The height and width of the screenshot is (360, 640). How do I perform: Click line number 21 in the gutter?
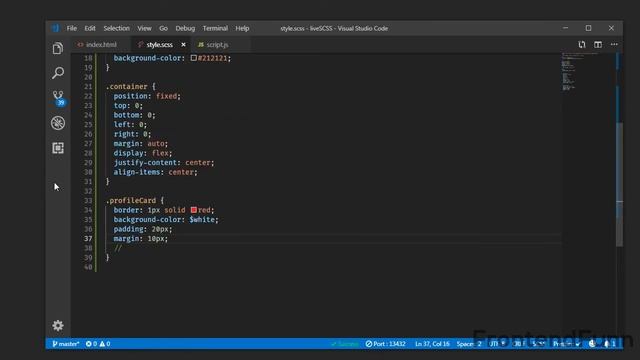click(x=88, y=87)
